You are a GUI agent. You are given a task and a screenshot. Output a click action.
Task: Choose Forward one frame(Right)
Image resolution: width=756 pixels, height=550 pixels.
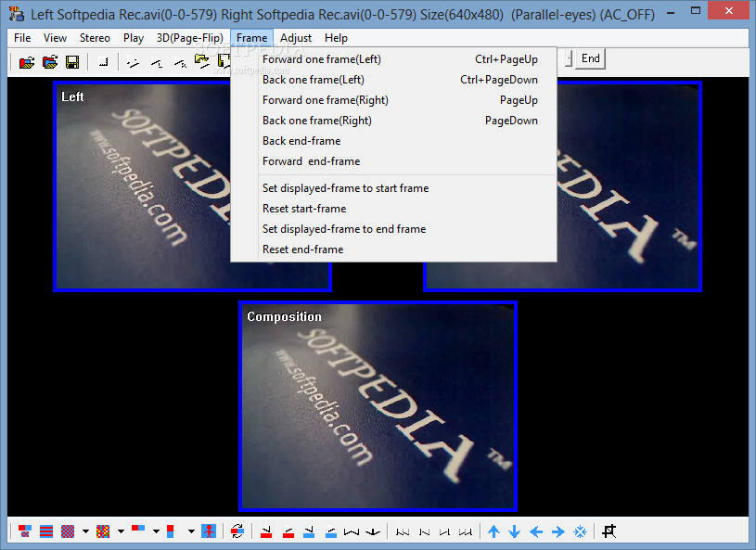(394, 100)
